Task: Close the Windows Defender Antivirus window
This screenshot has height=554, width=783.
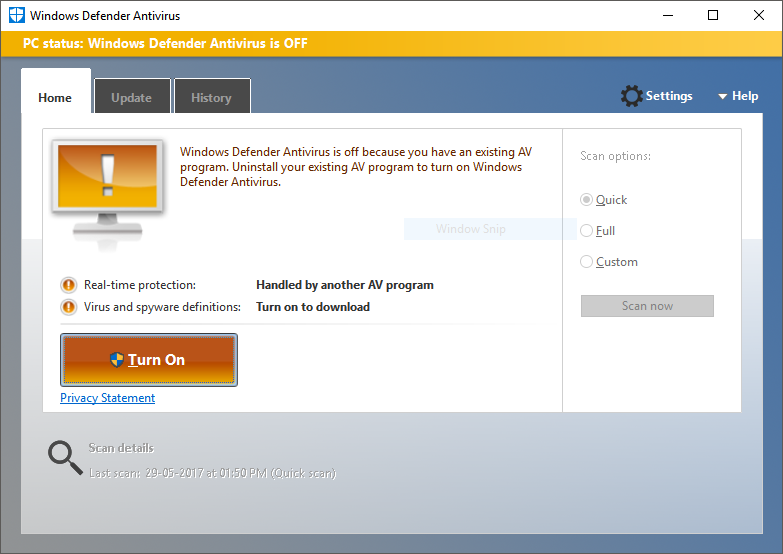Action: tap(759, 15)
